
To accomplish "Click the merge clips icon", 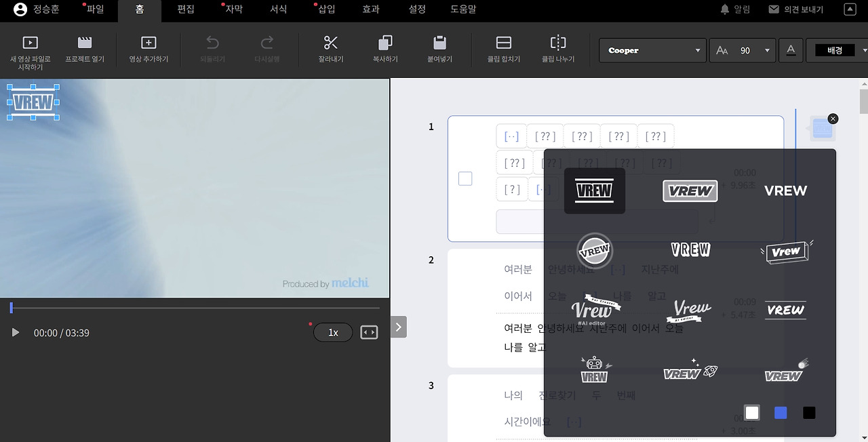I will coord(504,43).
